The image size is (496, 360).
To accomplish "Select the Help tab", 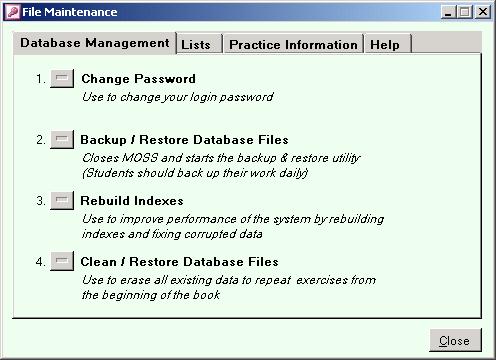I will (x=388, y=44).
